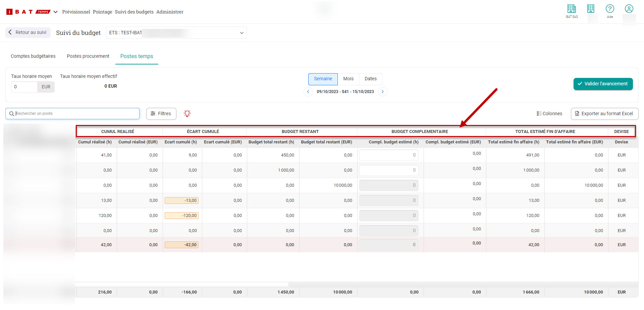Click Exporter au format Excel button

point(604,114)
